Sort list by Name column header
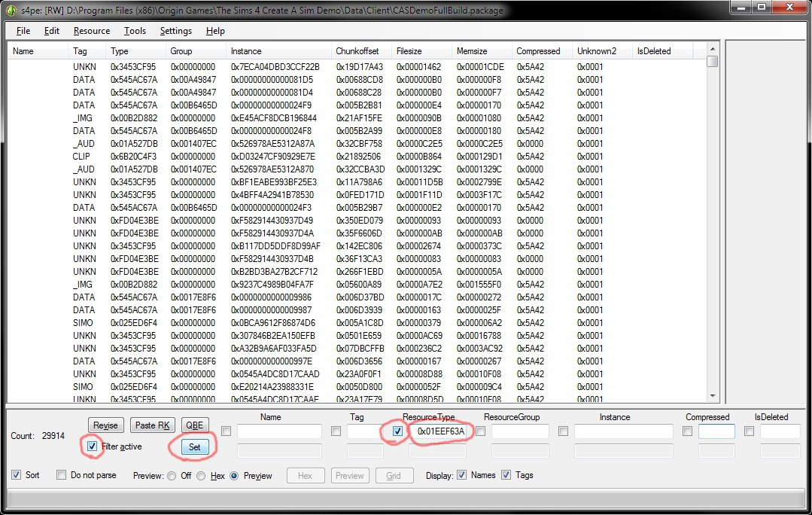The height and width of the screenshot is (515, 812). point(38,51)
